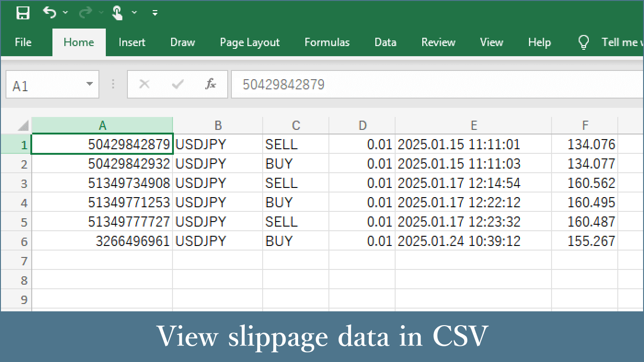Image resolution: width=644 pixels, height=362 pixels.
Task: Expand the Name Box dropdown arrow
Action: pos(90,84)
